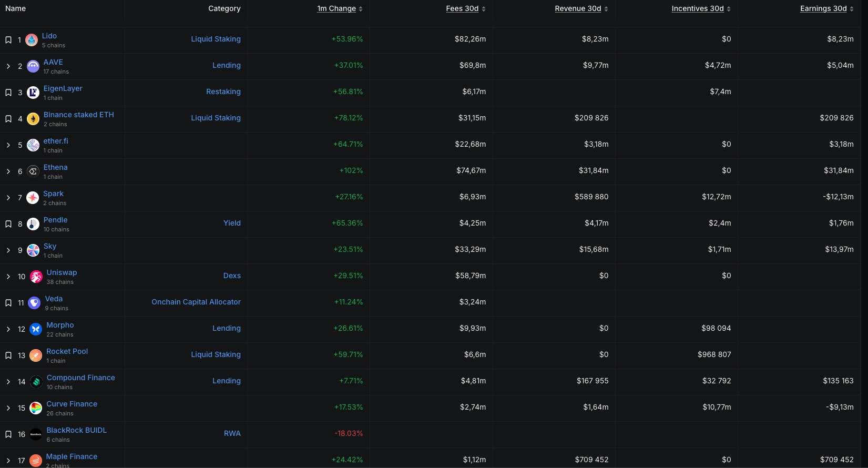Click the Uniswap unicorn logo
Viewport: 868px width, 468px height.
[36, 277]
